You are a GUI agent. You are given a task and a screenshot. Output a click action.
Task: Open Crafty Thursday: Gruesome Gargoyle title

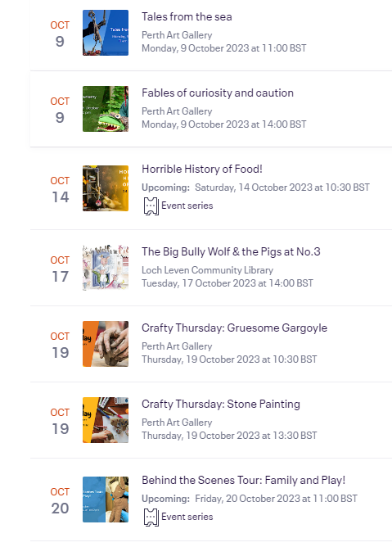coord(234,328)
